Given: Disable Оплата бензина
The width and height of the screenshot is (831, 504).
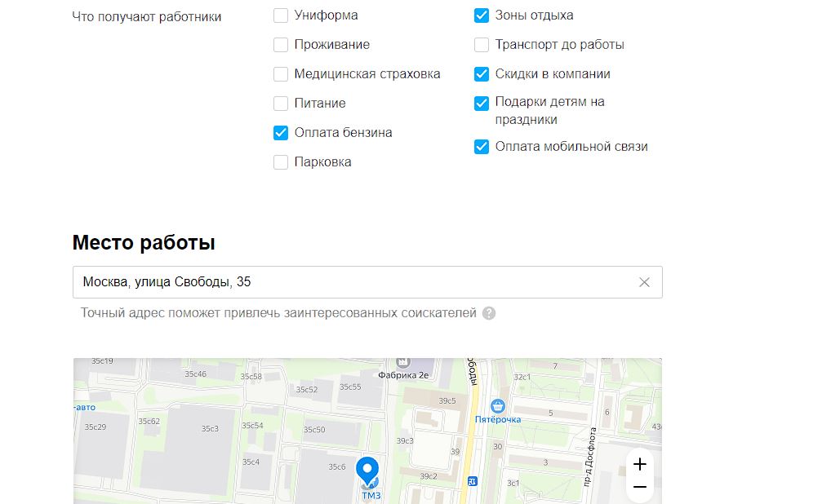Looking at the screenshot, I should tap(281, 132).
